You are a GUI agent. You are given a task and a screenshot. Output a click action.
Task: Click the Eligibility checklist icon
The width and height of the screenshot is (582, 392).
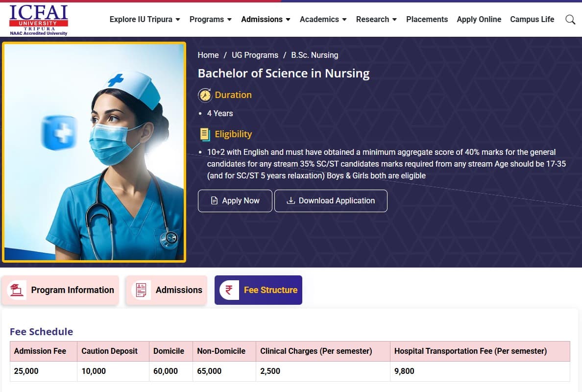pyautogui.click(x=204, y=134)
